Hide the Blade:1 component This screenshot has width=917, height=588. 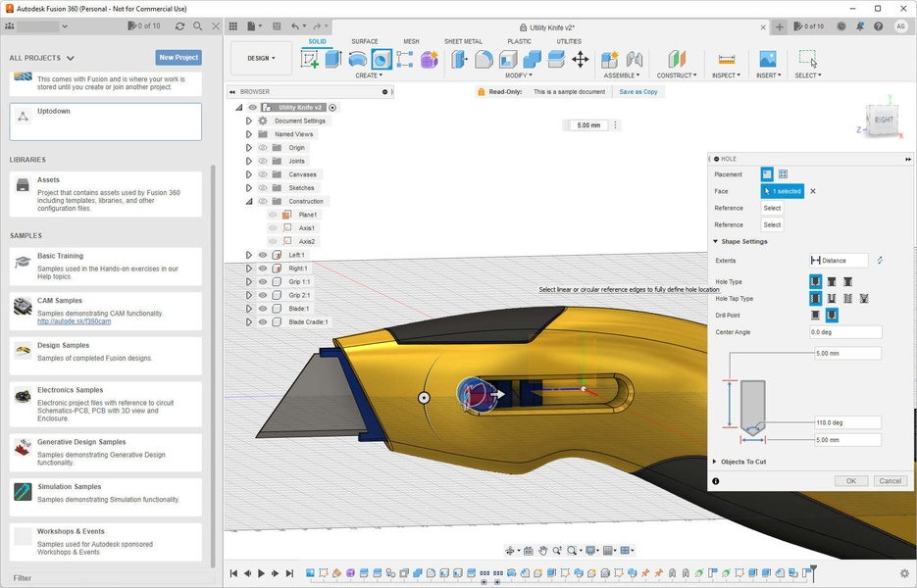[263, 309]
